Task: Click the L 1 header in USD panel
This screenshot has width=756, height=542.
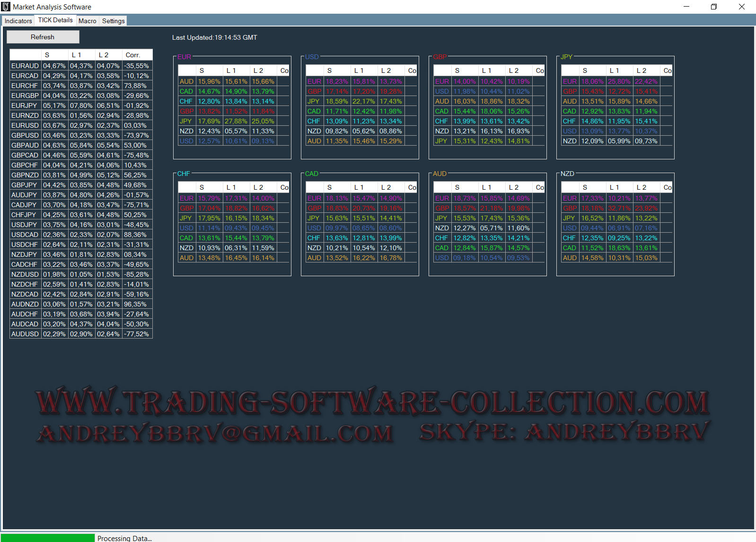Action: [359, 70]
